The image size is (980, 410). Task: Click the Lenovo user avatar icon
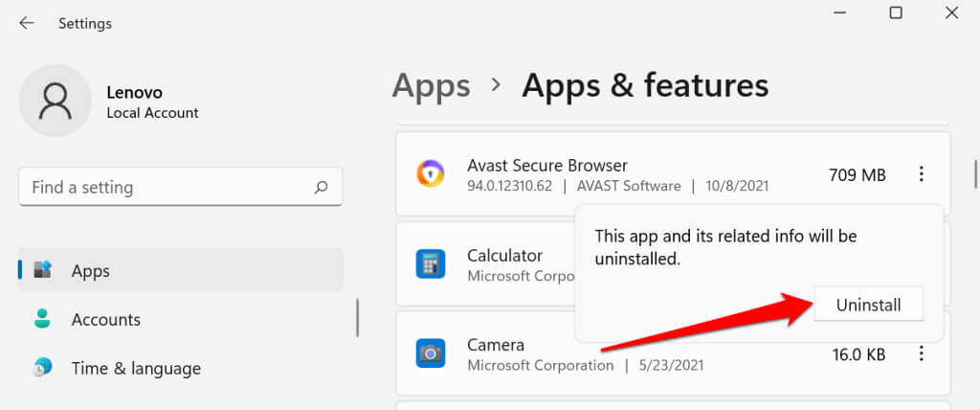coord(56,101)
